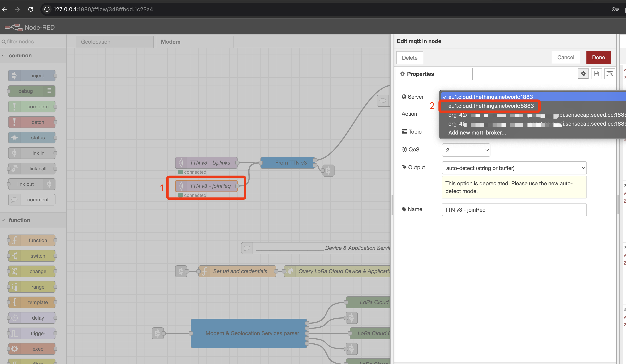Open the node appearance editor icon
The height and width of the screenshot is (364, 626).
point(610,73)
